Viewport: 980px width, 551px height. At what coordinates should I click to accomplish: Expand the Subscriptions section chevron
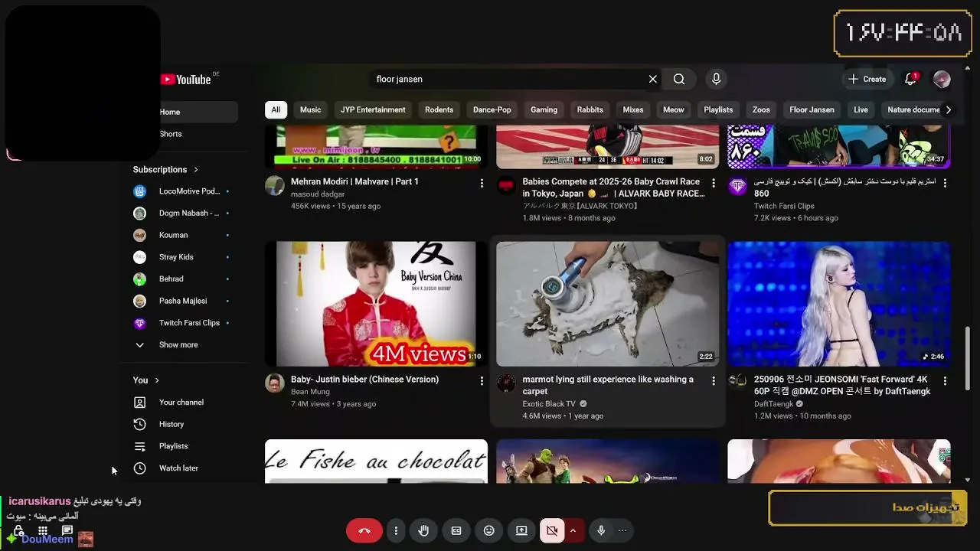(196, 170)
